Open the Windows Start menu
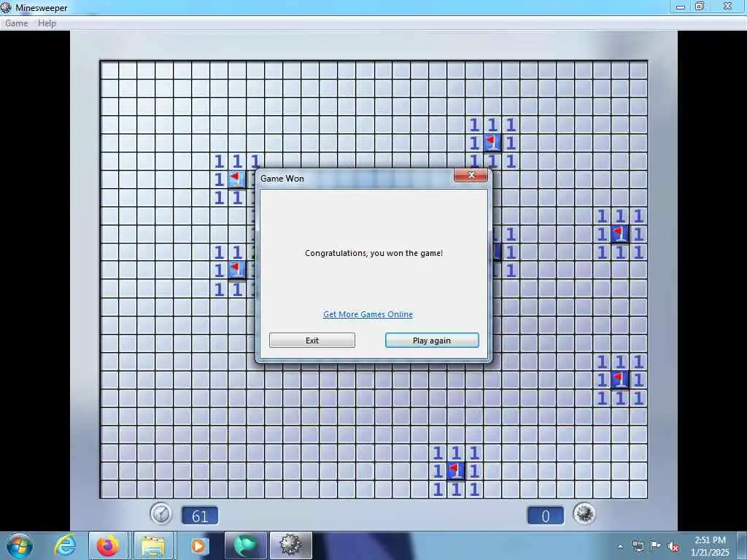This screenshot has height=560, width=747. click(20, 545)
